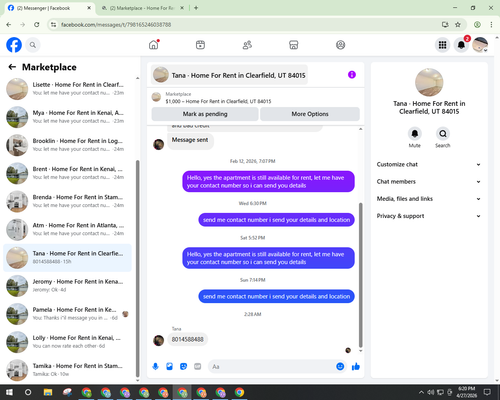Screen dimensions: 500x400
Task: Open notifications bell with badge
Action: (x=461, y=45)
